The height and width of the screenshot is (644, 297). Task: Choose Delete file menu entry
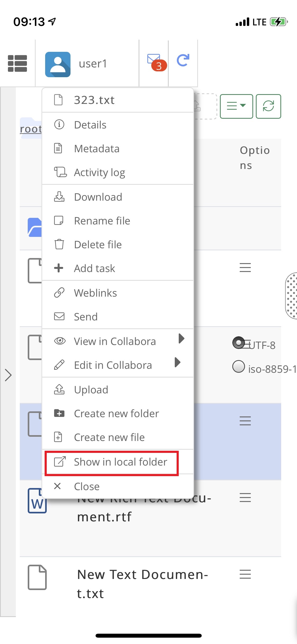(118, 245)
